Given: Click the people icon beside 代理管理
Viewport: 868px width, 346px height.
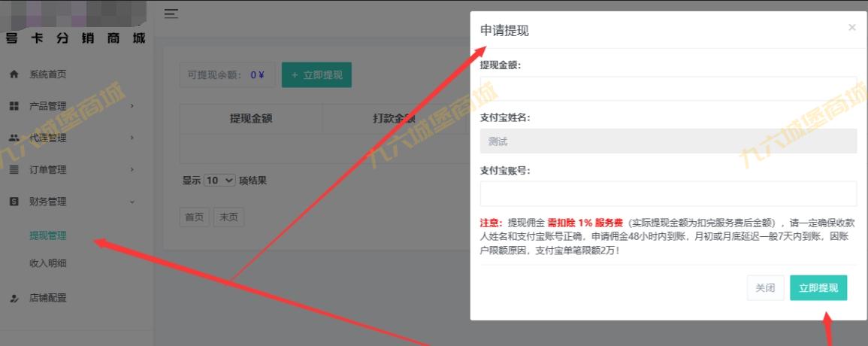Looking at the screenshot, I should point(14,138).
